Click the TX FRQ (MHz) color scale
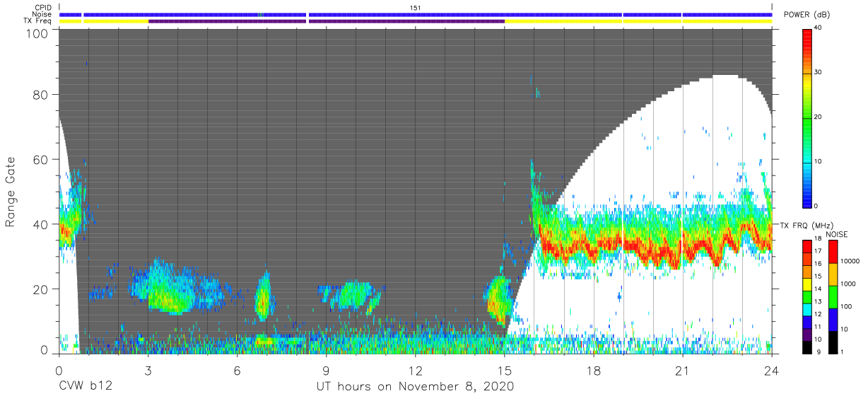 pyautogui.click(x=807, y=296)
